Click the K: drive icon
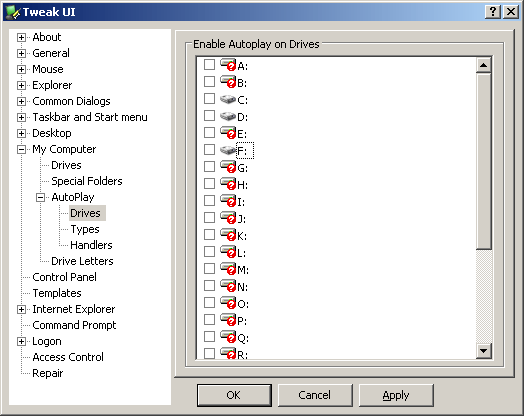 pos(228,235)
